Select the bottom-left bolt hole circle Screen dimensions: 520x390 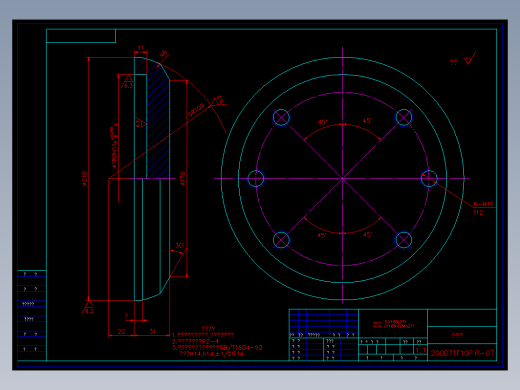pyautogui.click(x=281, y=240)
